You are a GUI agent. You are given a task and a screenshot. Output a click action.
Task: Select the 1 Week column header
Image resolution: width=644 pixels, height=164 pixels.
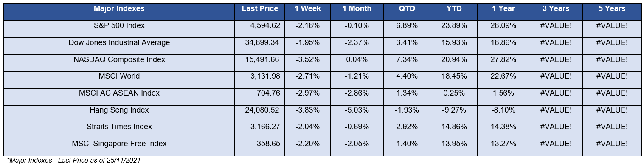pyautogui.click(x=308, y=12)
